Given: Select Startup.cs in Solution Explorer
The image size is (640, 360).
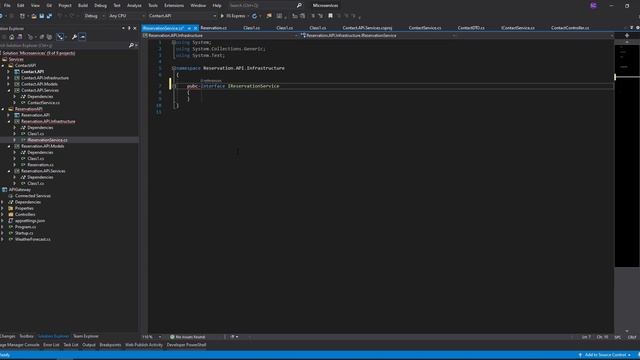Looking at the screenshot, I should tap(24, 233).
